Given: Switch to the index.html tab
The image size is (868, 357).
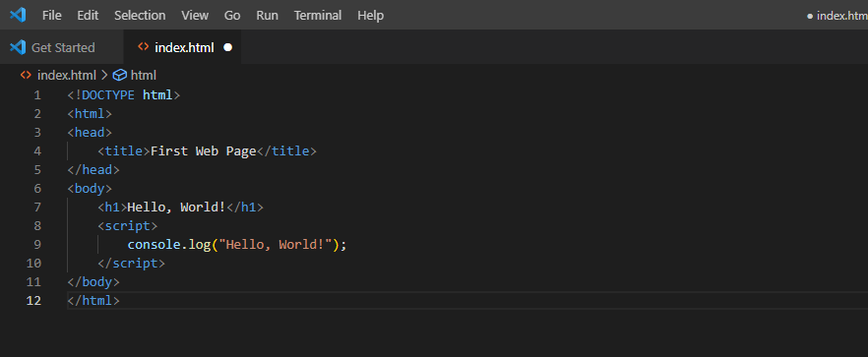Looking at the screenshot, I should [x=182, y=47].
